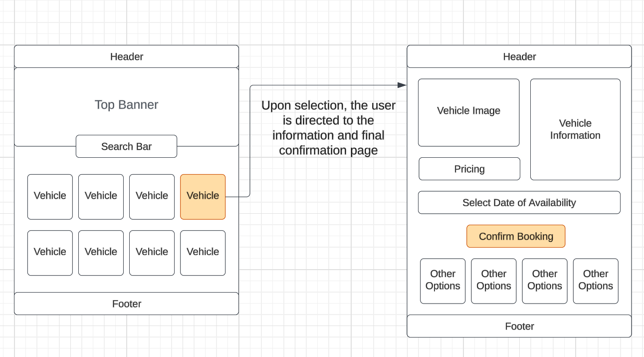The height and width of the screenshot is (357, 644).
Task: Select the Footer below the Vehicle grid
Action: (126, 304)
